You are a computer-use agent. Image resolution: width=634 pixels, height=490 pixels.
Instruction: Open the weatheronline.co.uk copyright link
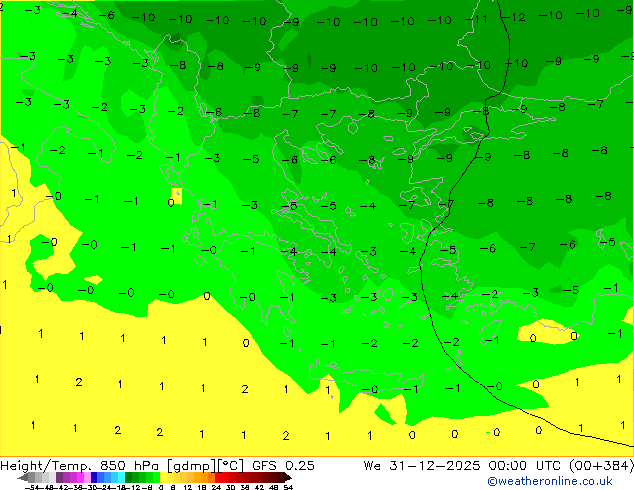550,481
